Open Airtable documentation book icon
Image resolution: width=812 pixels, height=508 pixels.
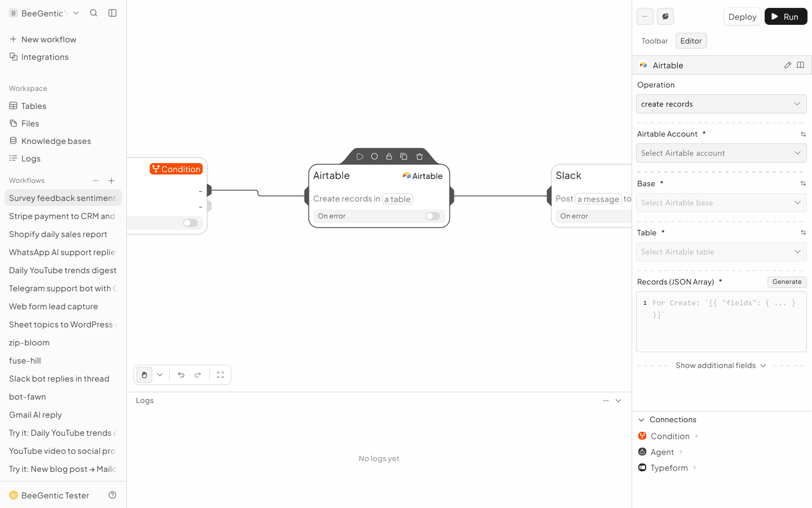click(x=800, y=65)
